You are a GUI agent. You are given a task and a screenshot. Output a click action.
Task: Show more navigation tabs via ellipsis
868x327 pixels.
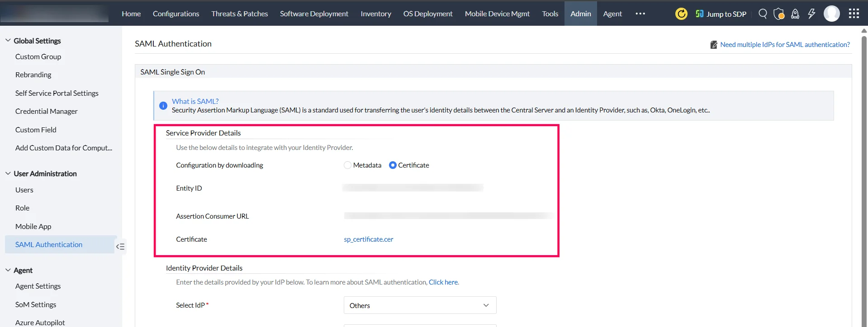tap(640, 14)
